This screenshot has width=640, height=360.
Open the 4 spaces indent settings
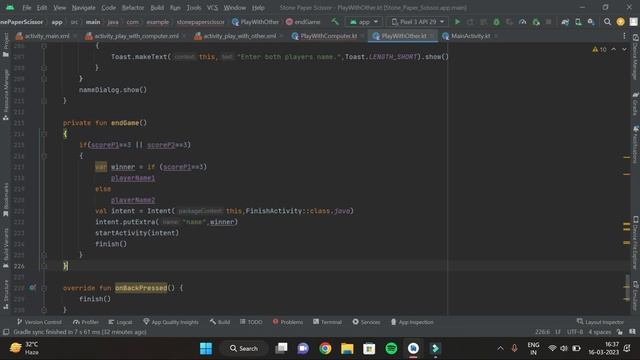[x=600, y=332]
